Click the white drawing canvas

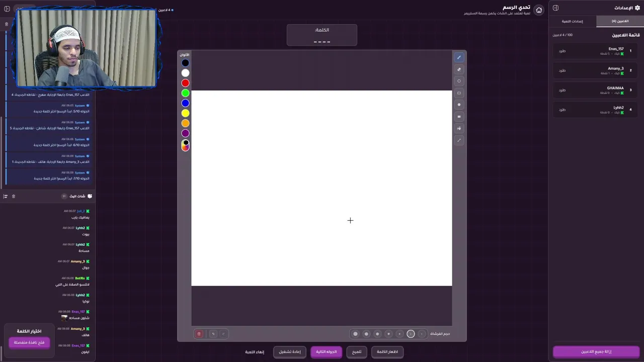[321, 188]
